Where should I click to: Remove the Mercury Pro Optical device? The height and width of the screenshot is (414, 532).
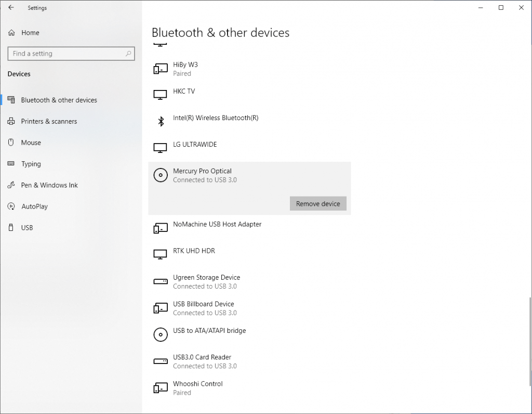pos(318,203)
